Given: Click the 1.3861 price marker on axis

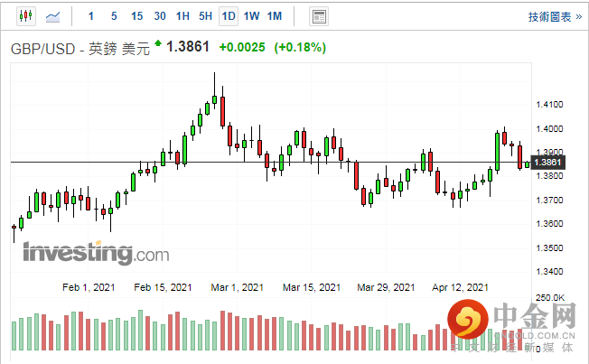Looking at the screenshot, I should click(x=547, y=162).
